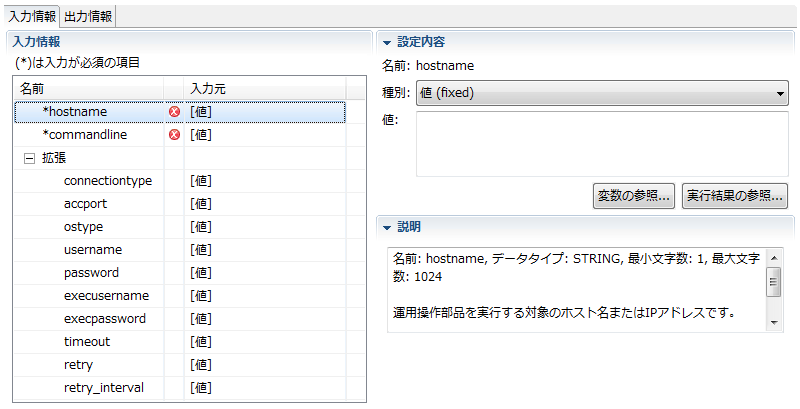Collapse the 設定内容 section
This screenshot has height=409, width=800.
tap(386, 42)
